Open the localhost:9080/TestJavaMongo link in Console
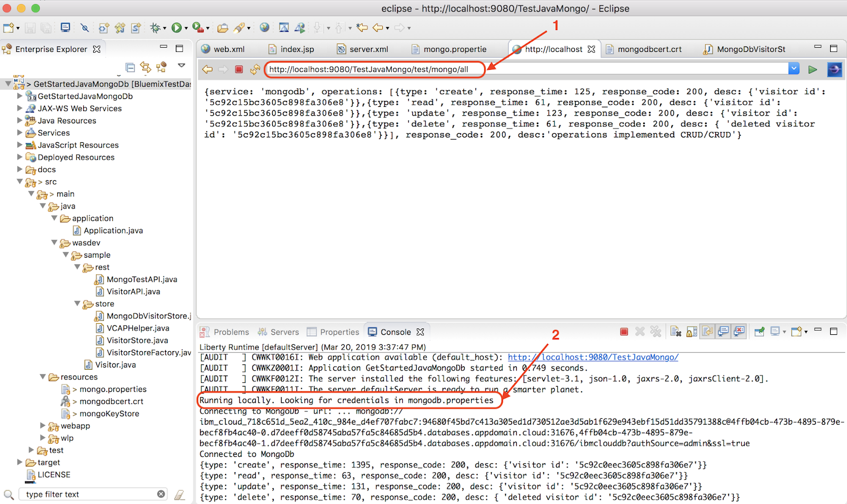Image resolution: width=847 pixels, height=504 pixels. pyautogui.click(x=593, y=358)
